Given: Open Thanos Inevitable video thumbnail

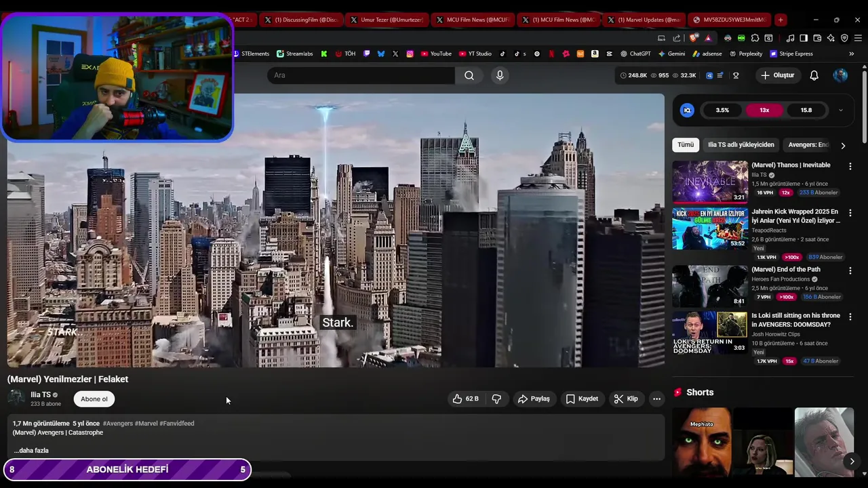Looking at the screenshot, I should [x=710, y=182].
